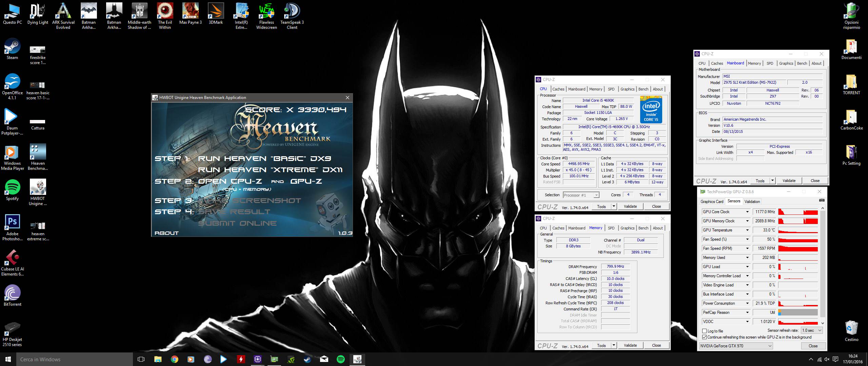
Task: Enable Log to file checkbox in GPU-Z
Action: (705, 331)
